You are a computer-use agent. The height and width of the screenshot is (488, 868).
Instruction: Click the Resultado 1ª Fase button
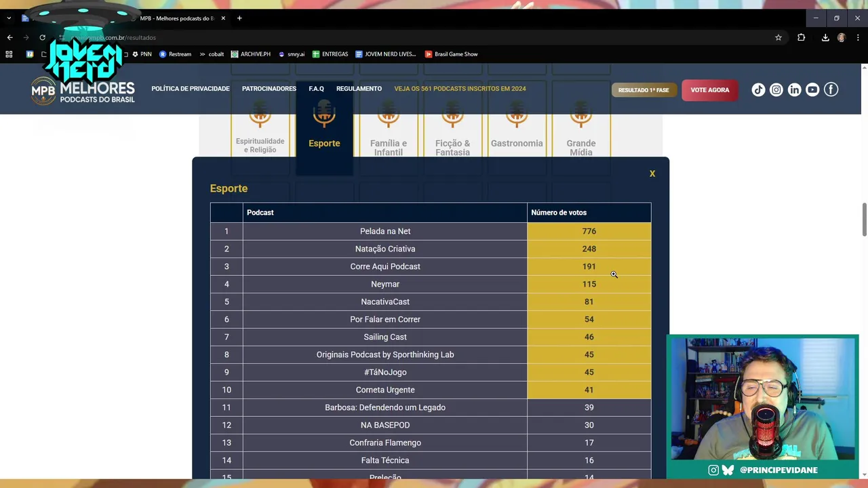click(644, 90)
